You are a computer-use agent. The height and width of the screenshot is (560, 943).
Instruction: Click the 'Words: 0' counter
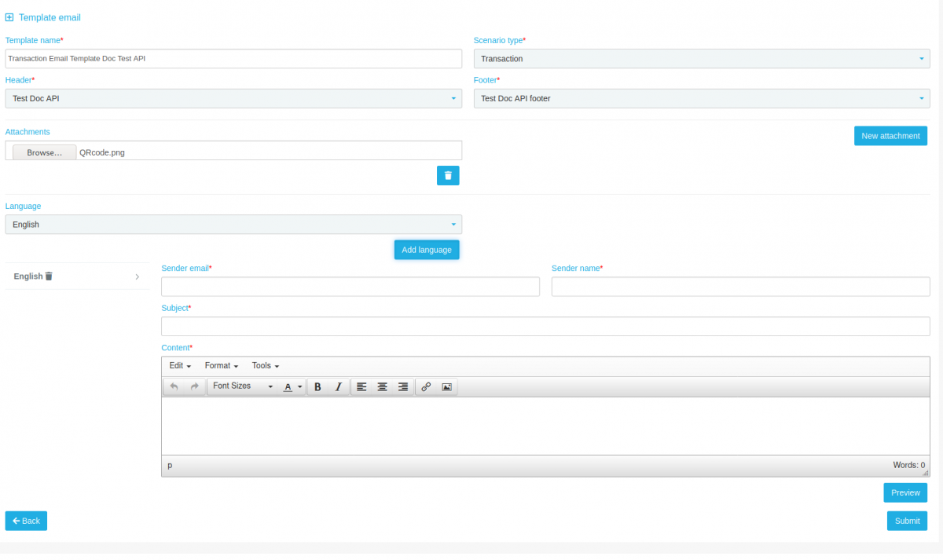coord(909,465)
